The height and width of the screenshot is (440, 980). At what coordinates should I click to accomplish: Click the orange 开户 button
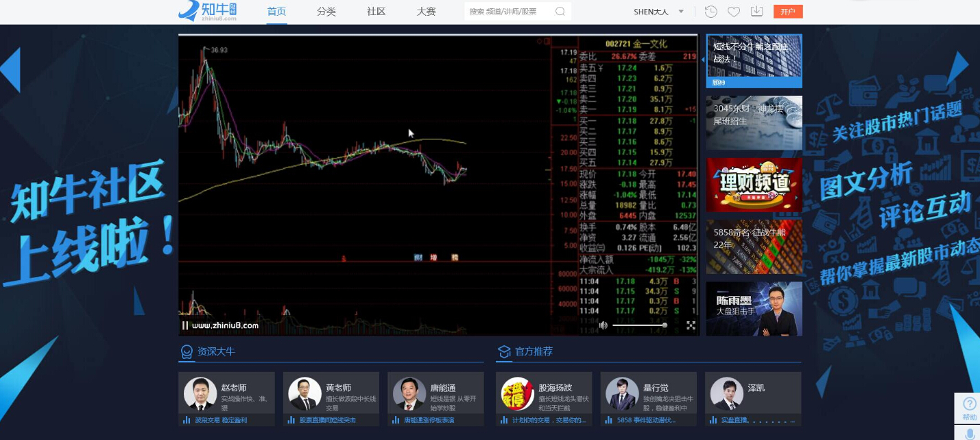tap(787, 12)
